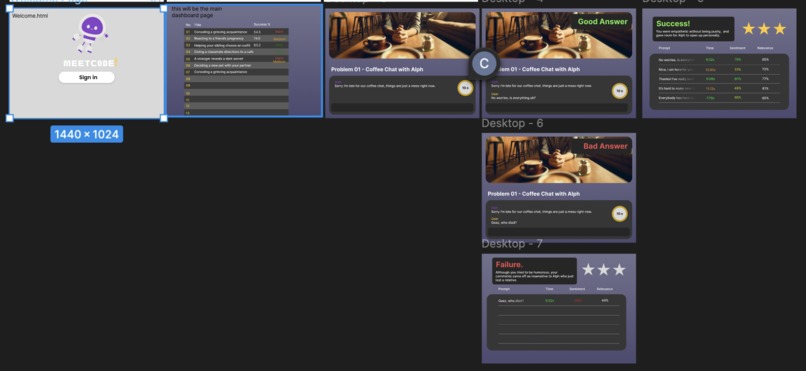
Task: Select 'Everybody has hard...' row in Success table
Action: (x=719, y=98)
